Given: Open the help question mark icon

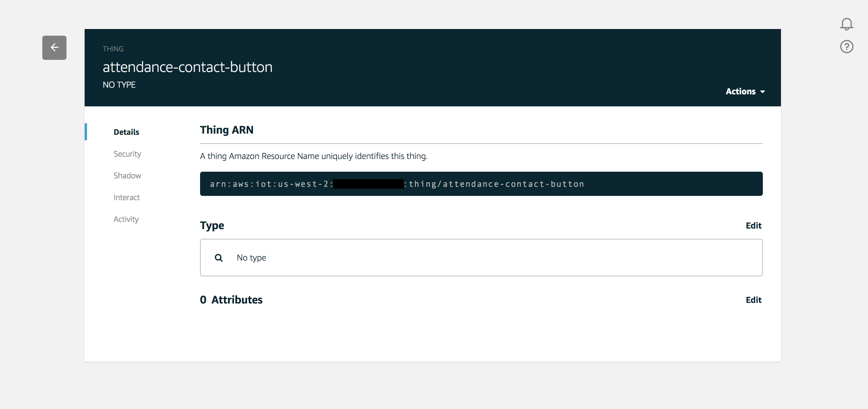Looking at the screenshot, I should (x=847, y=47).
